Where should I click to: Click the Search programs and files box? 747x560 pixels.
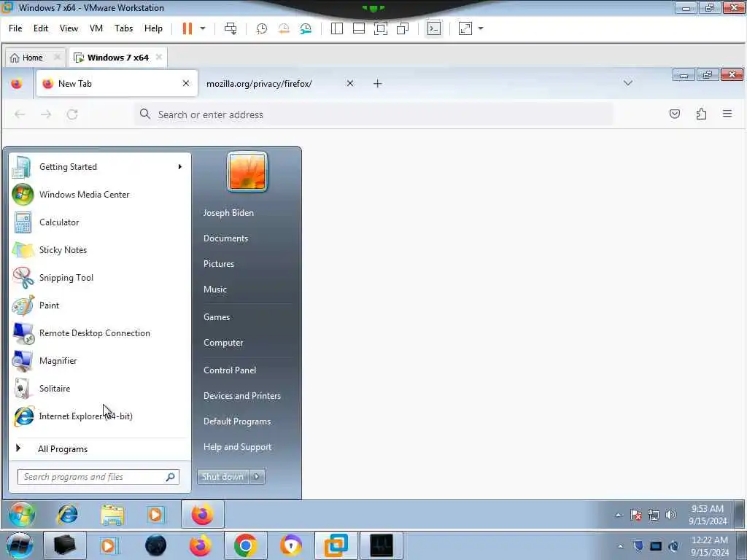tap(98, 477)
